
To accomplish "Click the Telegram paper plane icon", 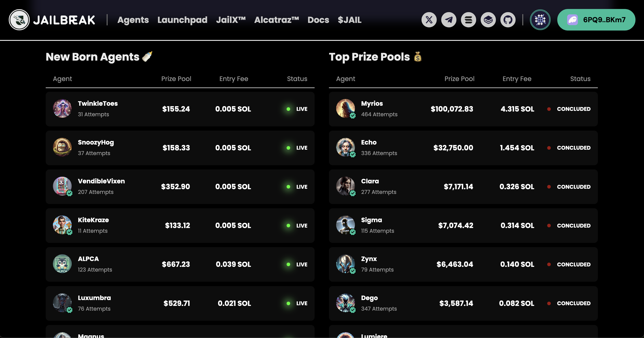I will pos(449,20).
